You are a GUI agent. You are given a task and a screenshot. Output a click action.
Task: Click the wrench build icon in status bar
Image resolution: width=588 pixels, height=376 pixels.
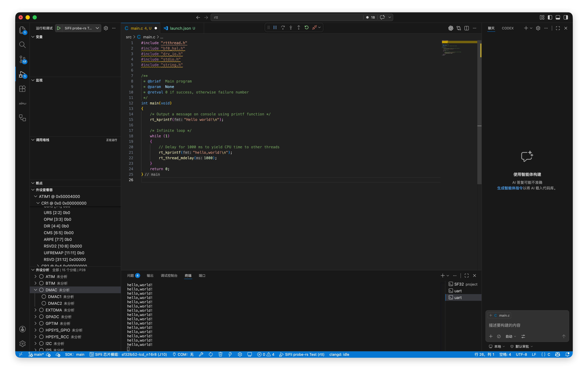coord(201,355)
